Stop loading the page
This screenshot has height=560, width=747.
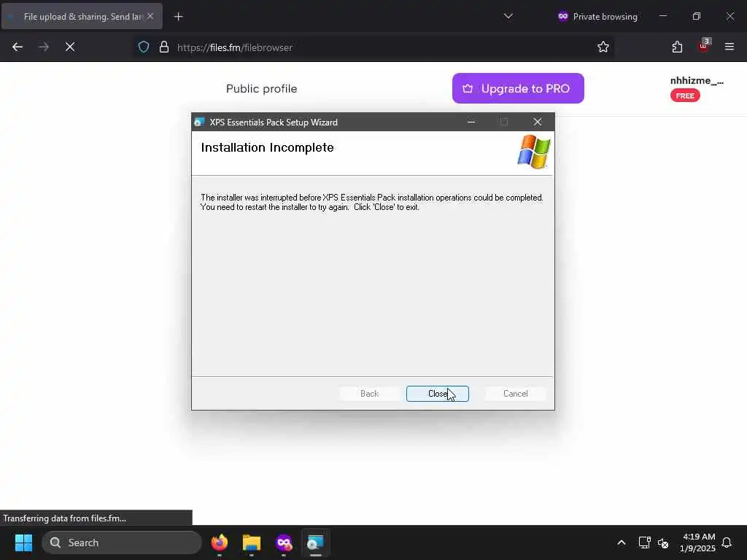(70, 47)
